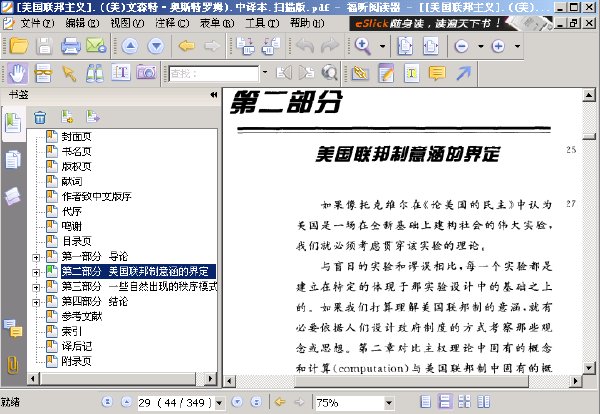This screenshot has width=600, height=414.
Task: Click the document horizontal scrollbar thumb
Action: (x=412, y=381)
